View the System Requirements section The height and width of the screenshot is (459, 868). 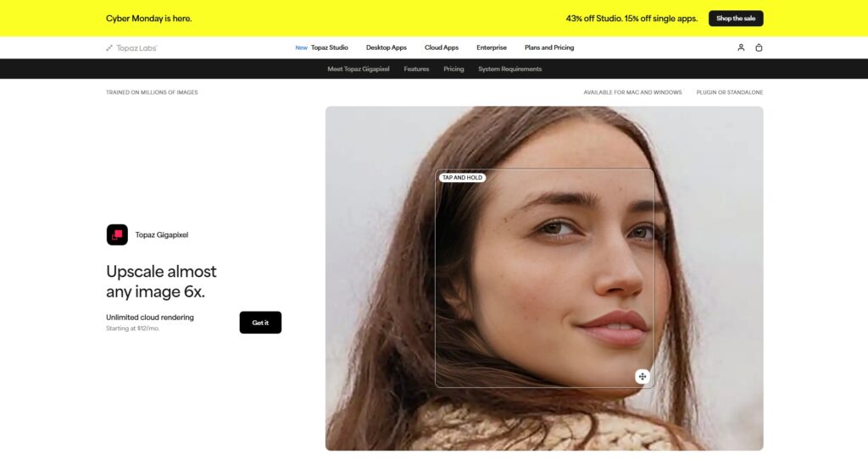(509, 69)
